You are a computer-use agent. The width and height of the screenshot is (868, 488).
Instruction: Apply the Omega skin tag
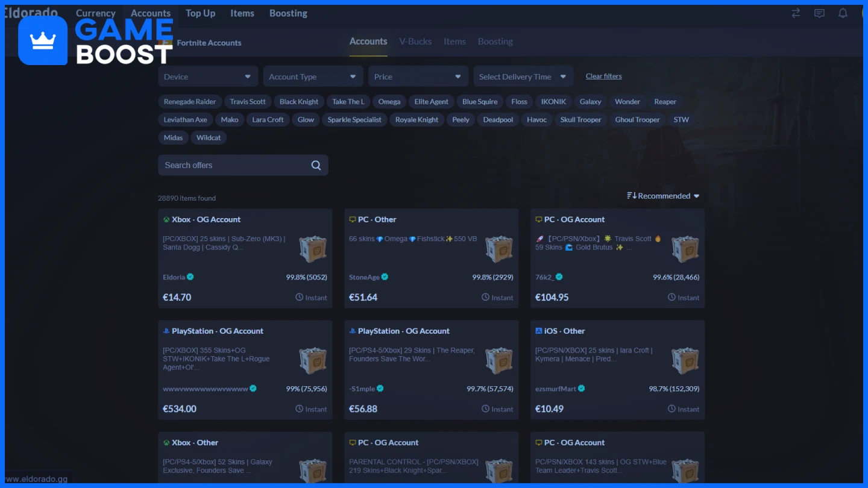click(x=389, y=102)
